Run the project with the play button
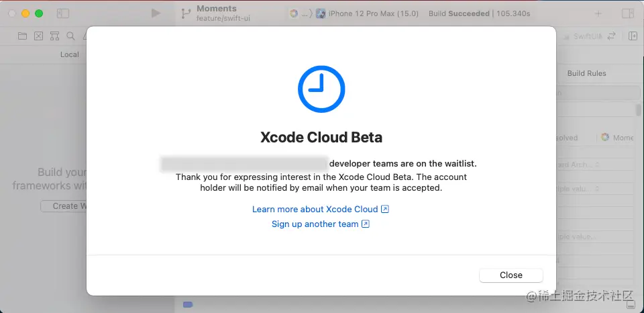 (156, 13)
